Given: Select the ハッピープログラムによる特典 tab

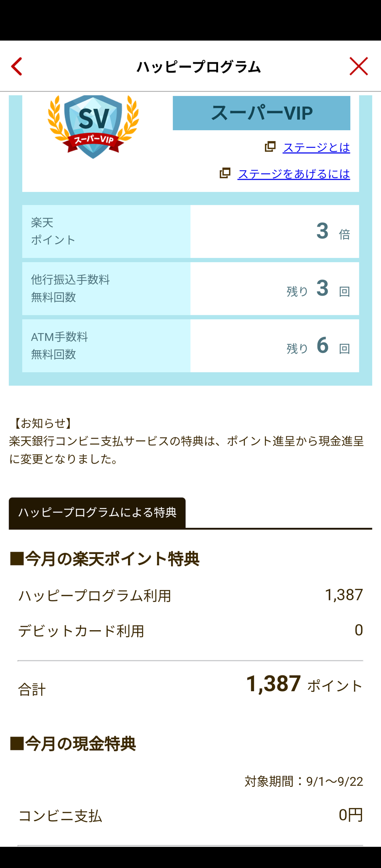Looking at the screenshot, I should coord(97,513).
